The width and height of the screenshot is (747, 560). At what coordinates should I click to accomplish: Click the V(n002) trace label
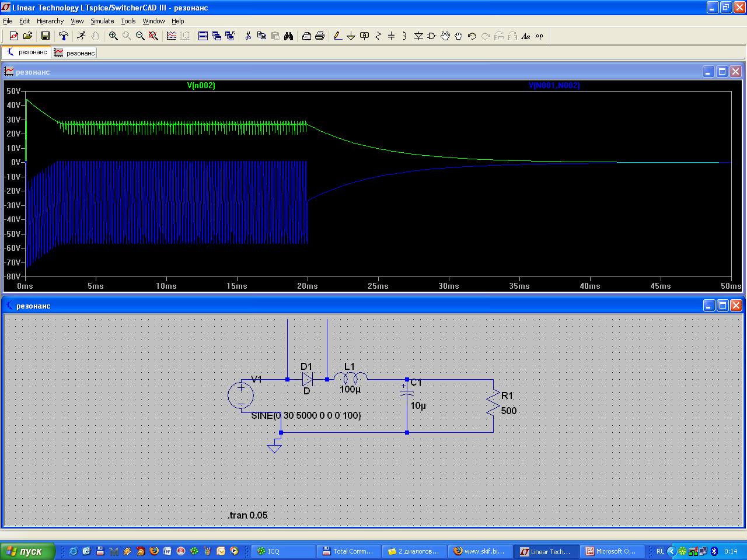pos(201,86)
